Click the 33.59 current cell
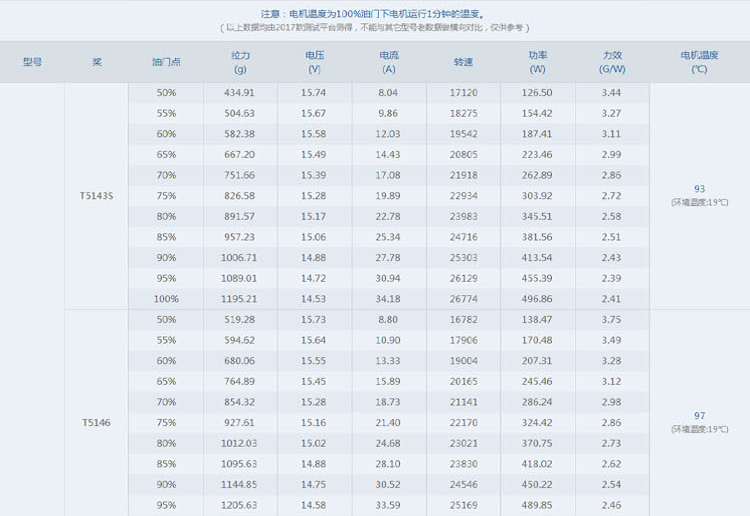Viewport: 750px width, 516px height. pyautogui.click(x=388, y=505)
